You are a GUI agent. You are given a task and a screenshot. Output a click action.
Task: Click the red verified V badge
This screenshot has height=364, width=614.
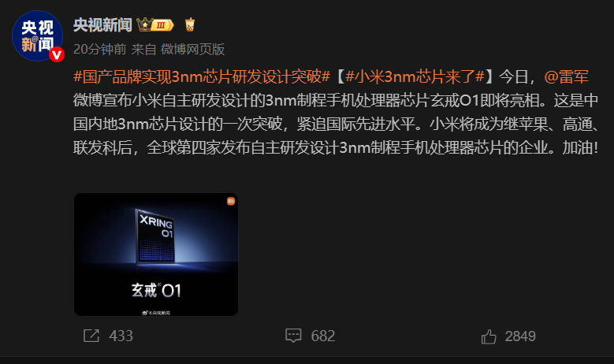[x=57, y=54]
